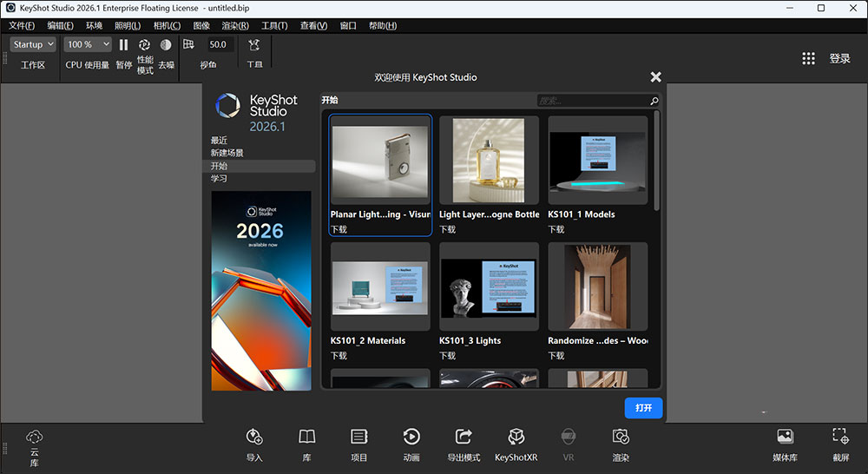The image size is (868, 474).
Task: Expand the CPU usage 100% dropdown
Action: pyautogui.click(x=89, y=44)
